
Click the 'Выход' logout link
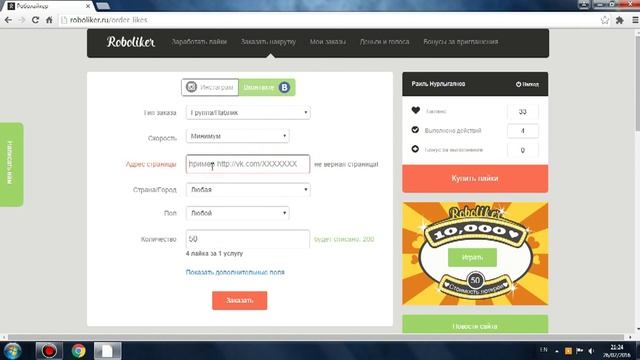(527, 84)
